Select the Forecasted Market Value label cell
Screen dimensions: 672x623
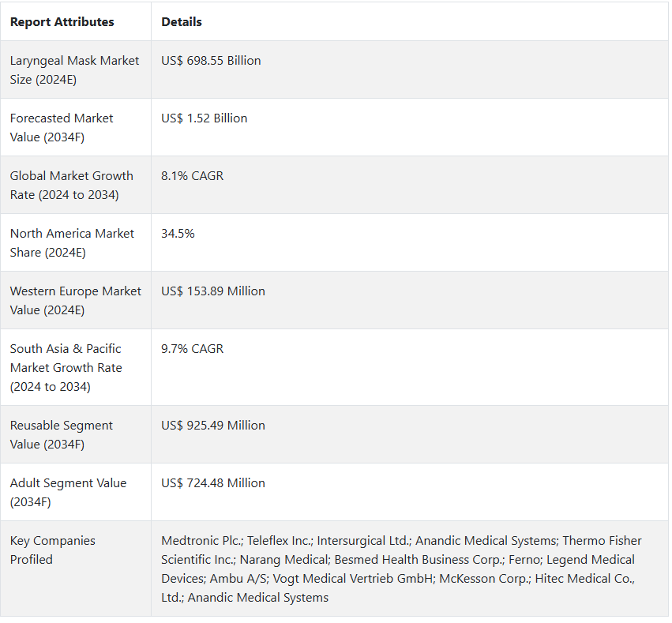62,127
